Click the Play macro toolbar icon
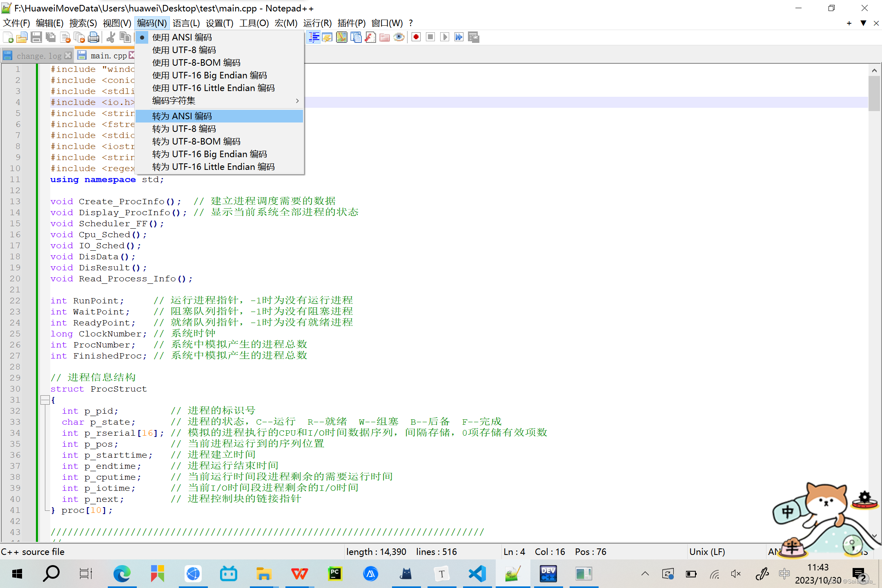 [445, 38]
